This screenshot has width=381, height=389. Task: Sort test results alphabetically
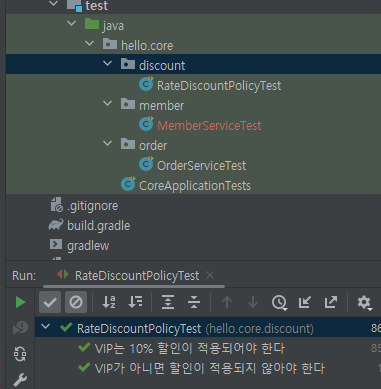(109, 302)
